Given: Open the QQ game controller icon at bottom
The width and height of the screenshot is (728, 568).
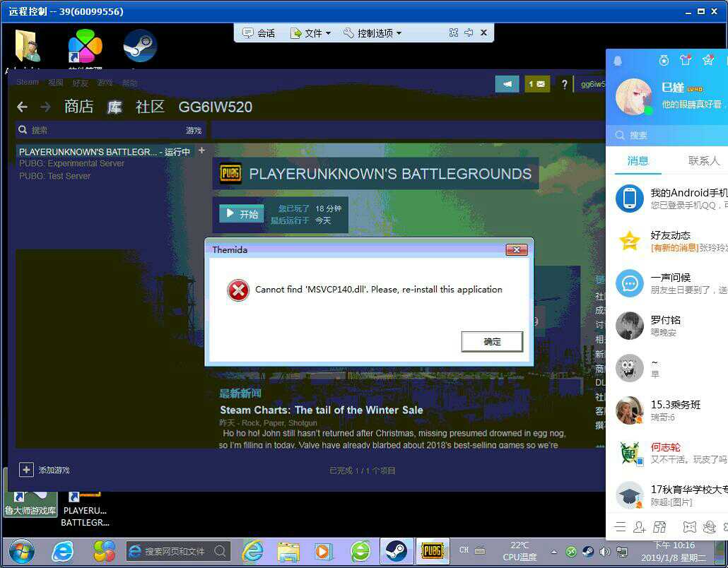Looking at the screenshot, I should click(x=689, y=527).
